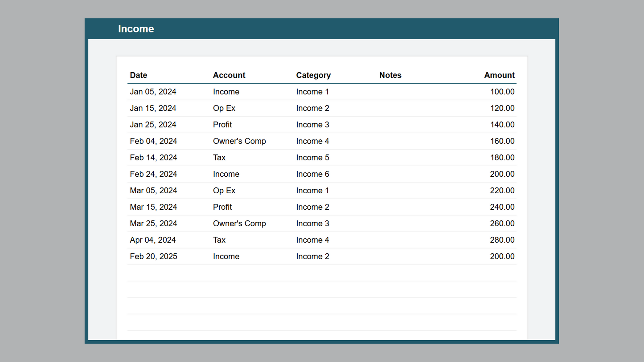The height and width of the screenshot is (362, 644).
Task: Select Owner's Comp in the Feb 04 row
Action: 239,141
